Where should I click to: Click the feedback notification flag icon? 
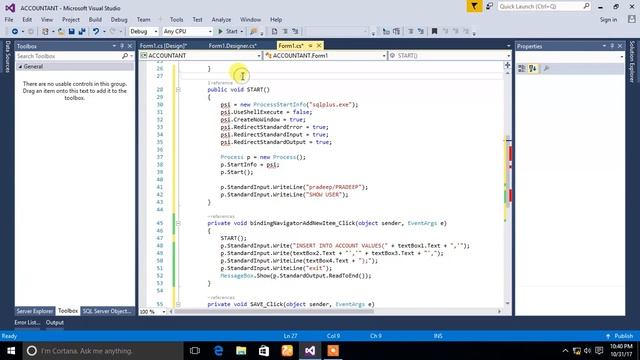(474, 6)
